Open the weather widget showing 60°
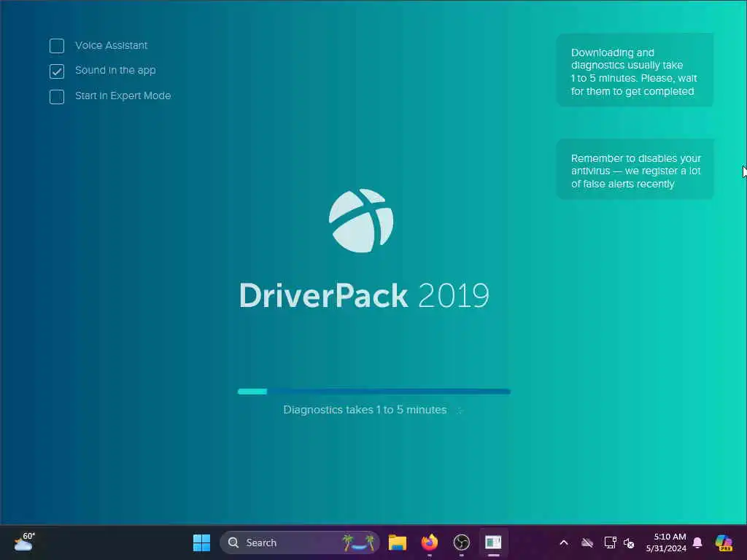 (x=24, y=542)
